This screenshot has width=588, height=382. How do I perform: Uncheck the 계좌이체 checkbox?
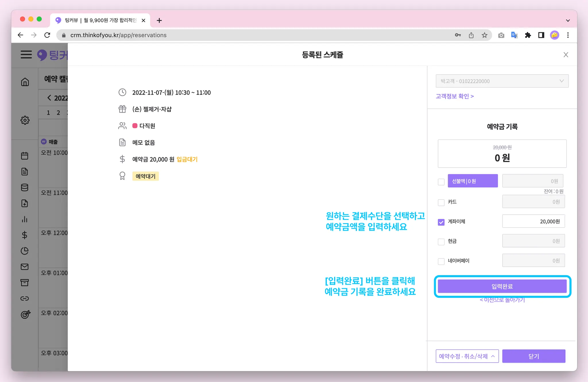click(441, 222)
